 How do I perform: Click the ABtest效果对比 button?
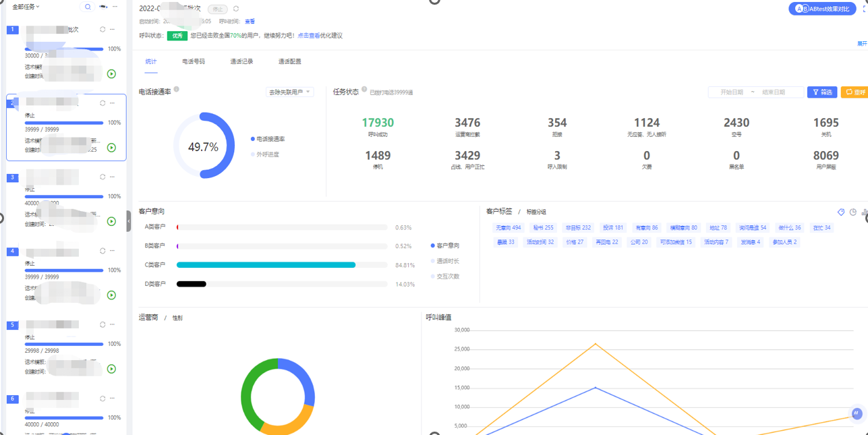click(822, 9)
